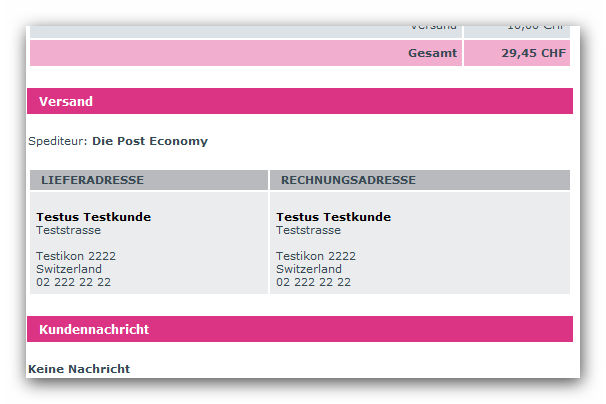Click Teststrasse in the billing address

coord(308,230)
